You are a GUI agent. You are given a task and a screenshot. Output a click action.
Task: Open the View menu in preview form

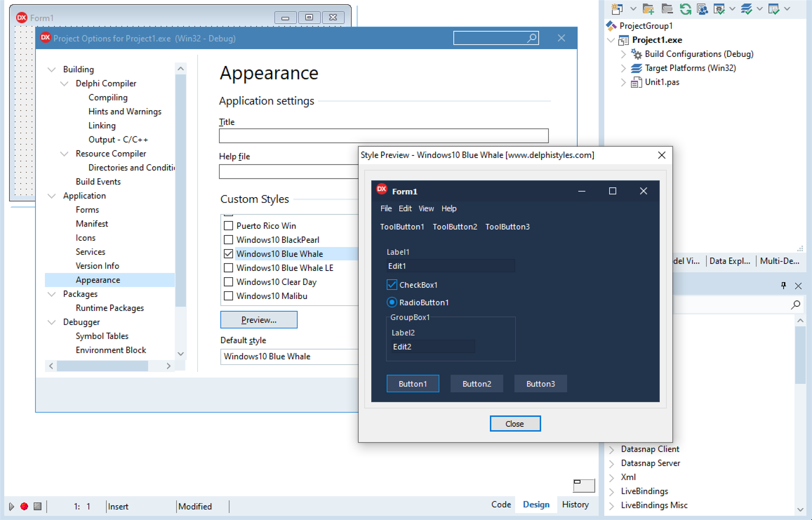(426, 208)
